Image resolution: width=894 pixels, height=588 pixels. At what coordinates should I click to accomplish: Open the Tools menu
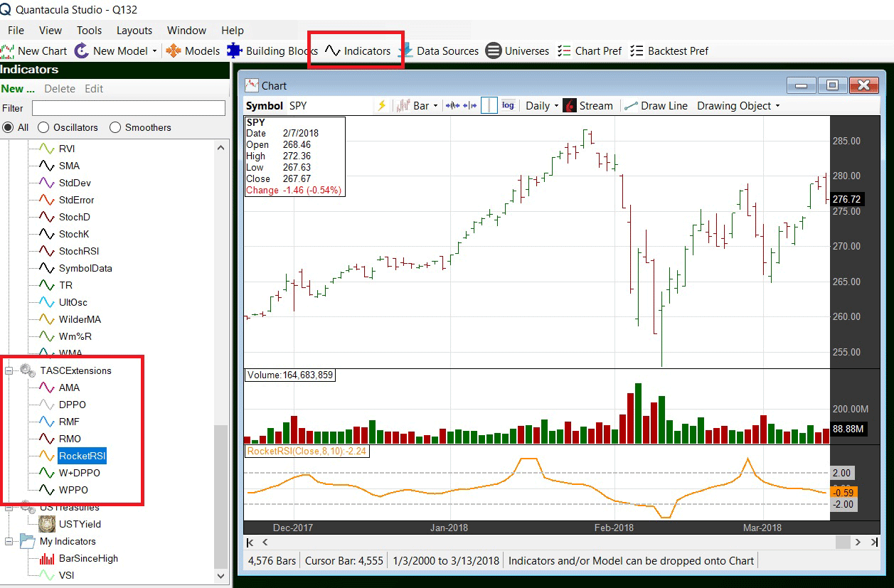pyautogui.click(x=90, y=31)
